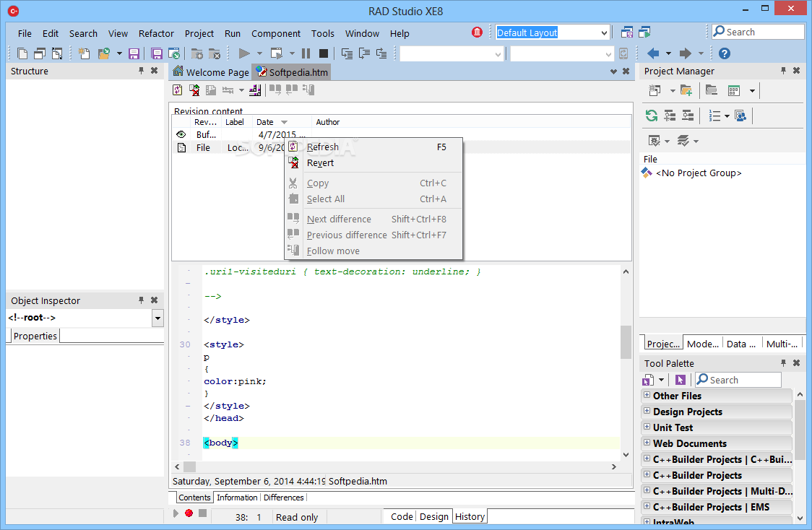Click the Project Manager refresh (green arrows) icon
The image size is (812, 530).
click(652, 116)
